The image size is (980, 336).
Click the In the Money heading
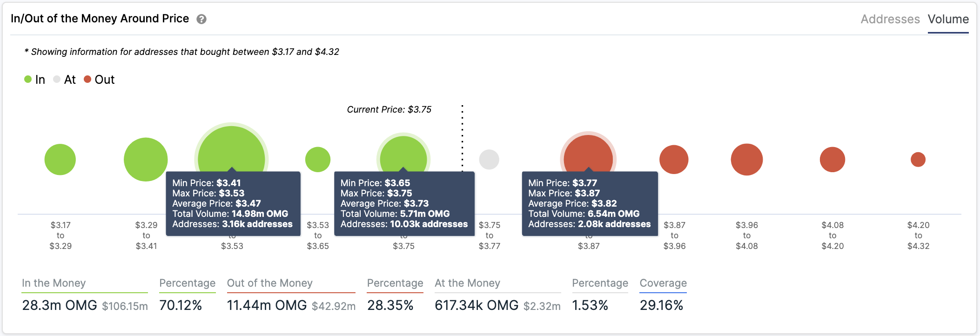tap(54, 283)
